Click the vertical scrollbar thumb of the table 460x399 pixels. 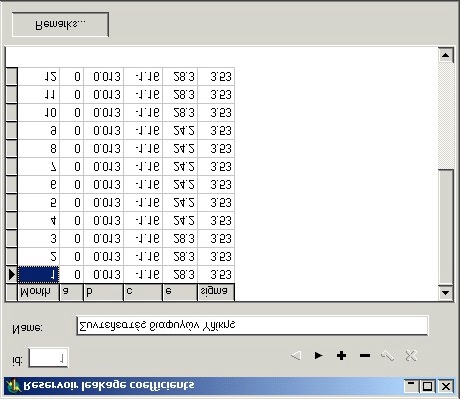(446, 227)
